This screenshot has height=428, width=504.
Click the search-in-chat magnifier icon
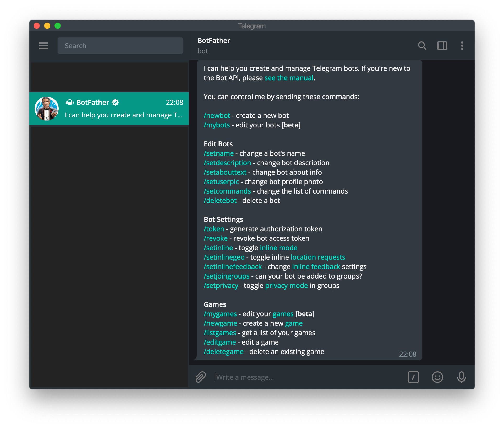422,46
